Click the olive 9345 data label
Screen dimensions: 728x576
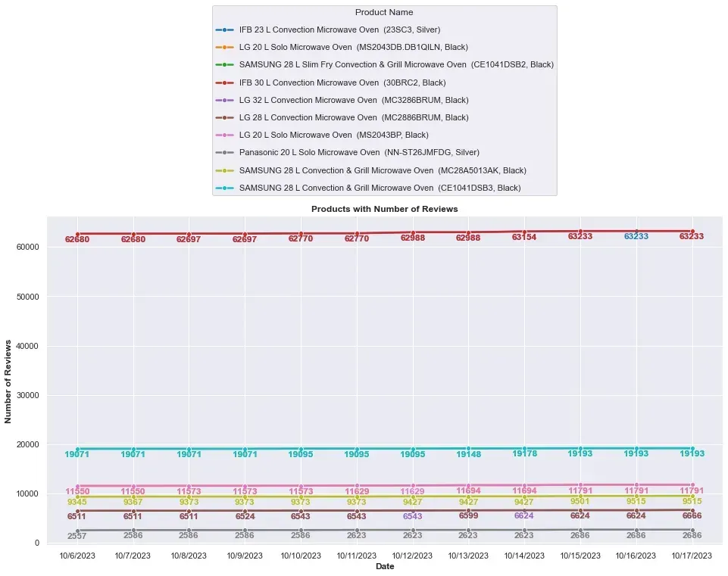pos(77,502)
